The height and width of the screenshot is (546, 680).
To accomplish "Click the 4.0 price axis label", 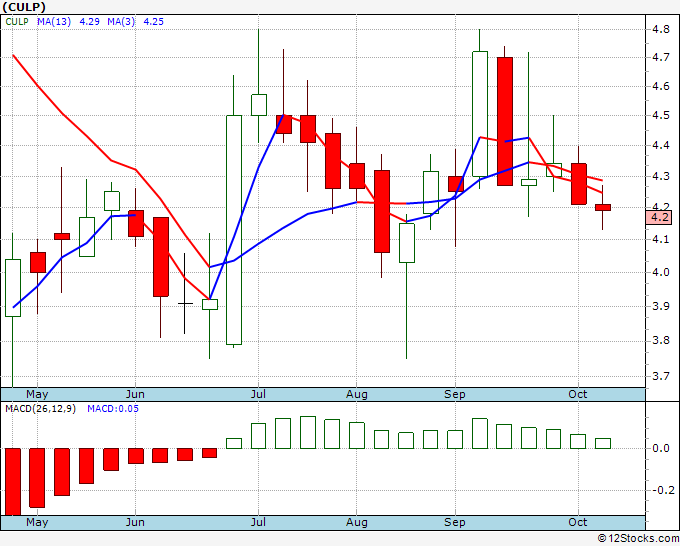I will point(661,272).
